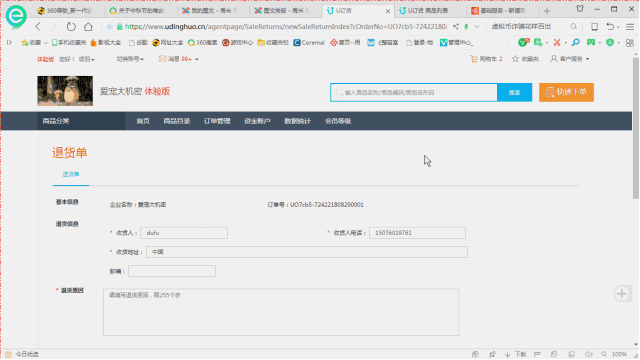Open the extensions grid icon
Screen dimensions: 640x360
pyautogui.click(x=630, y=42)
